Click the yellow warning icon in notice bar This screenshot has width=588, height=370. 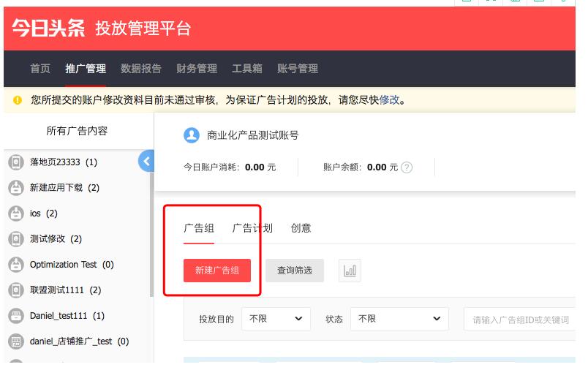coord(18,100)
